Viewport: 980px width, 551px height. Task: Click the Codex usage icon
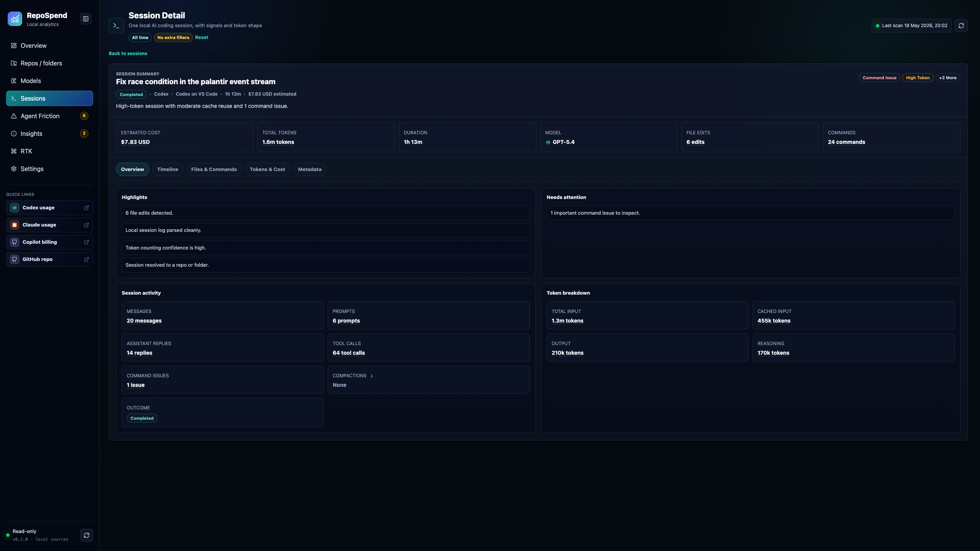[x=15, y=208]
